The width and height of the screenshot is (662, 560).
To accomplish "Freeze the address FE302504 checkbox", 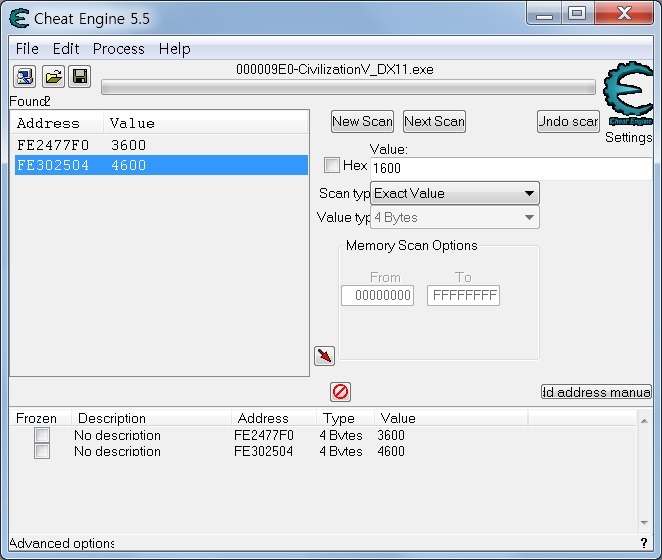I will pyautogui.click(x=42, y=451).
